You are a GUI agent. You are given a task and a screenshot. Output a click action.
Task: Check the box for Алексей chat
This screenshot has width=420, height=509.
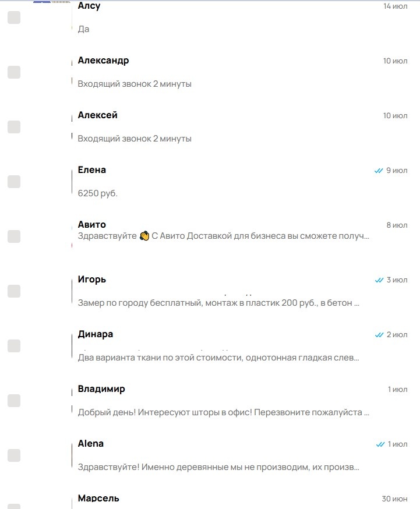14,127
